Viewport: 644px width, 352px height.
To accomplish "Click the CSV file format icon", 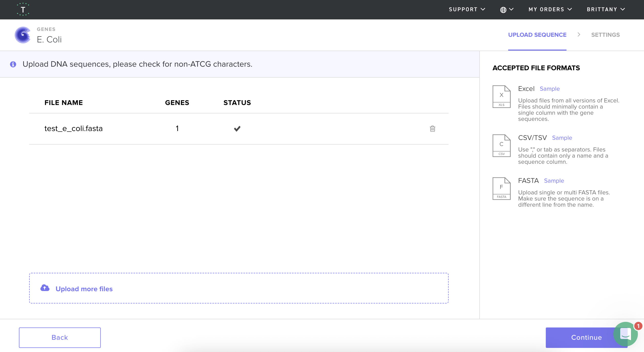I will 501,146.
